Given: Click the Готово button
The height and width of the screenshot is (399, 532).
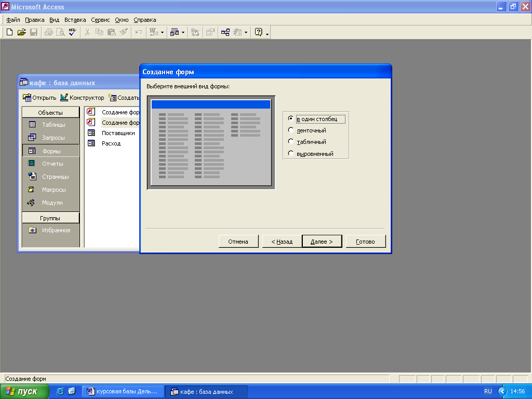Looking at the screenshot, I should [365, 242].
